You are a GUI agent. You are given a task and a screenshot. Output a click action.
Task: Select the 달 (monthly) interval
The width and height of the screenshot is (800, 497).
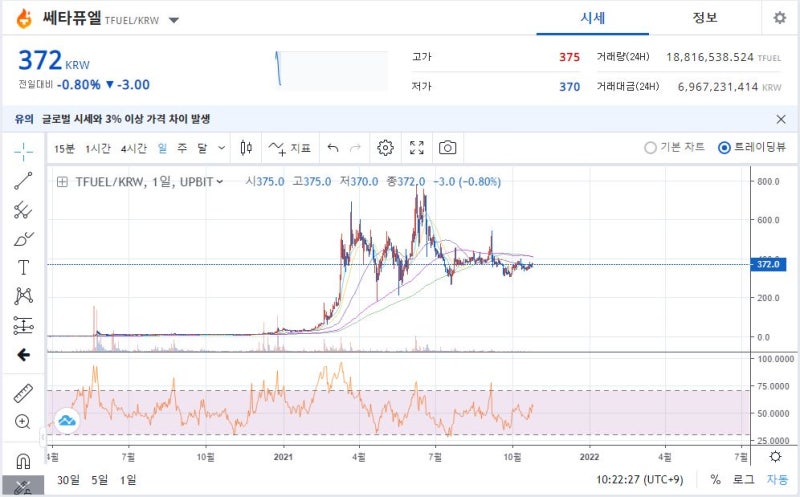203,148
